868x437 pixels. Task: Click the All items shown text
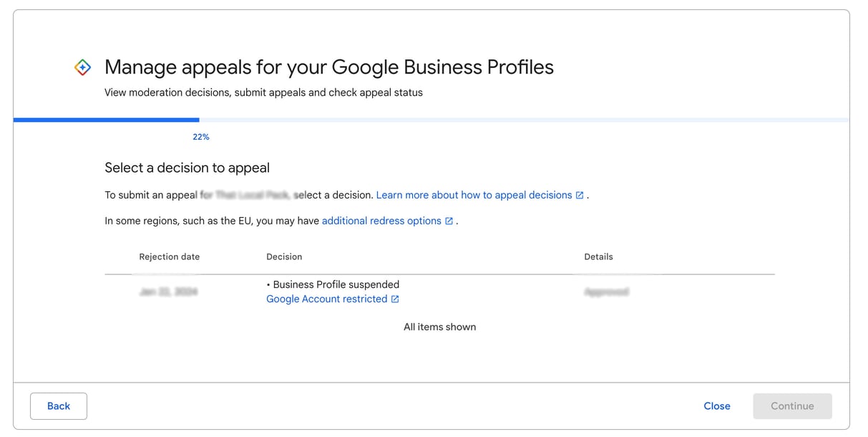tap(439, 327)
